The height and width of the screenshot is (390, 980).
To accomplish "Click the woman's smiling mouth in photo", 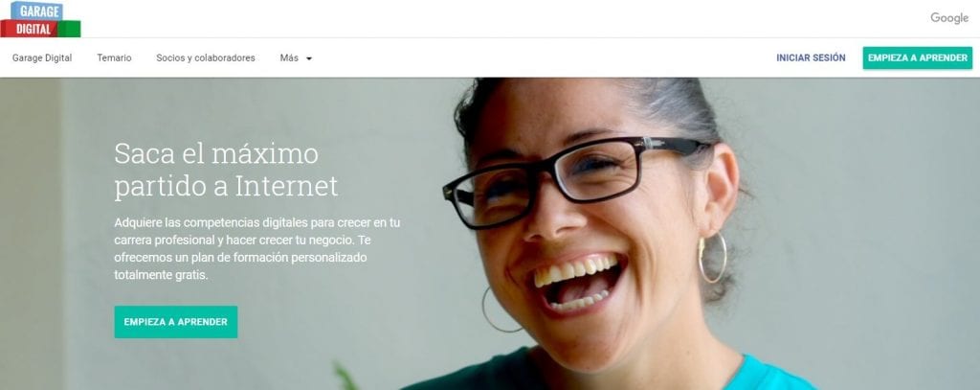I will 576,282.
